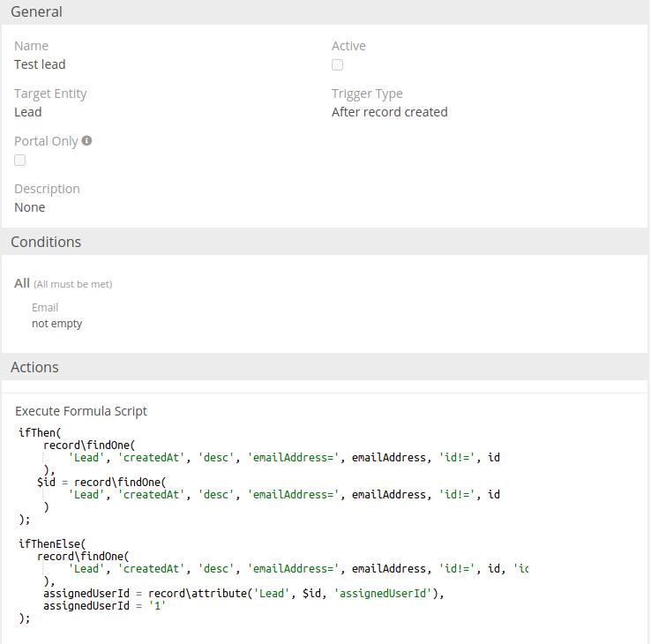The width and height of the screenshot is (651, 644).
Task: Click the Trigger Type field label
Action: click(x=367, y=94)
